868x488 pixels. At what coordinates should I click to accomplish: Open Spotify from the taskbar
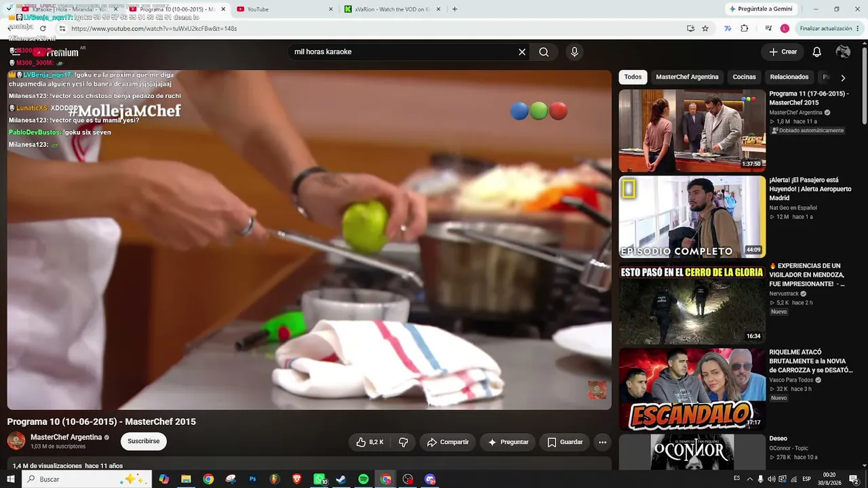click(363, 479)
